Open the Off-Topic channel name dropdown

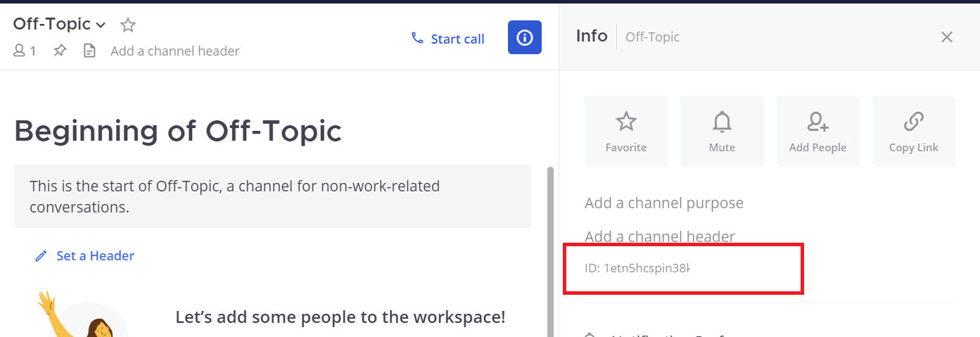(x=59, y=25)
